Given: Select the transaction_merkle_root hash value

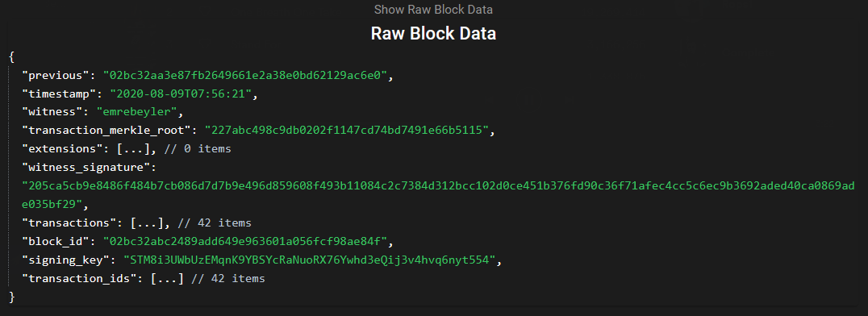Looking at the screenshot, I should click(x=347, y=131).
